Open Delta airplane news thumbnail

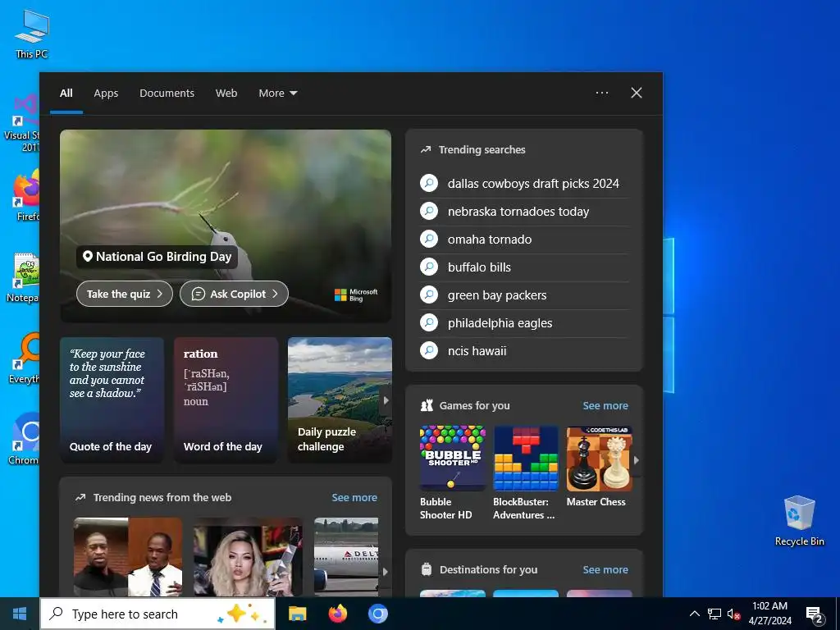pos(346,557)
